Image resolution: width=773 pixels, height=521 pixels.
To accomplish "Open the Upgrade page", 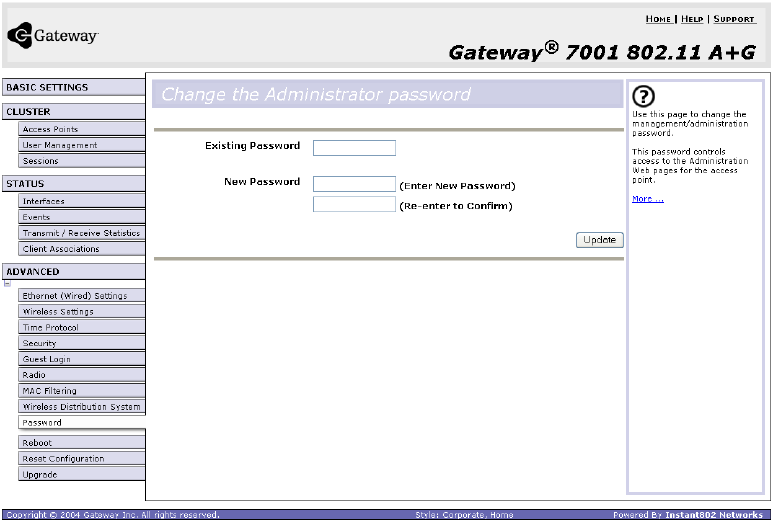I will 82,474.
